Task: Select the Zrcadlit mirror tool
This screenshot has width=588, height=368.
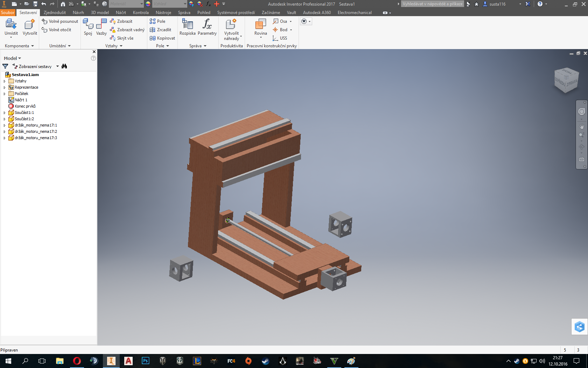Action: (161, 30)
